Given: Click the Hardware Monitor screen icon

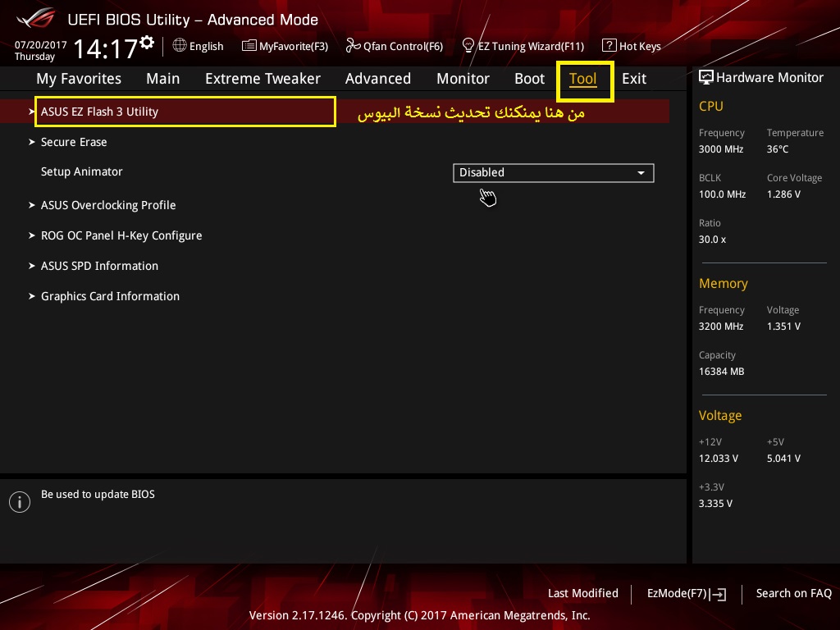Looking at the screenshot, I should [706, 77].
